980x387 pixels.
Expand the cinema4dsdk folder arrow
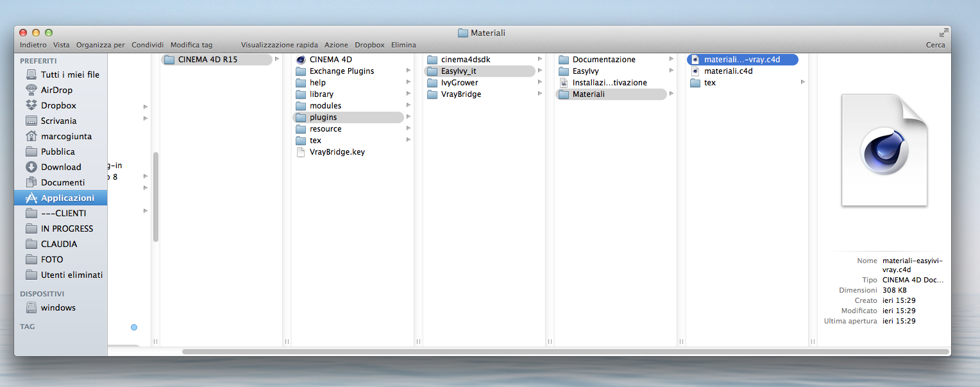[540, 59]
